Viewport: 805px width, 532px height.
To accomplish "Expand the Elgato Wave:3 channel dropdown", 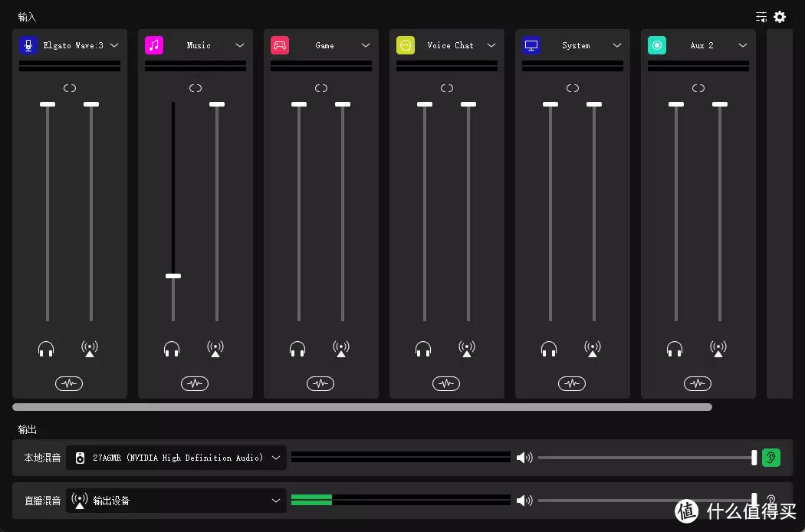I will [x=114, y=45].
